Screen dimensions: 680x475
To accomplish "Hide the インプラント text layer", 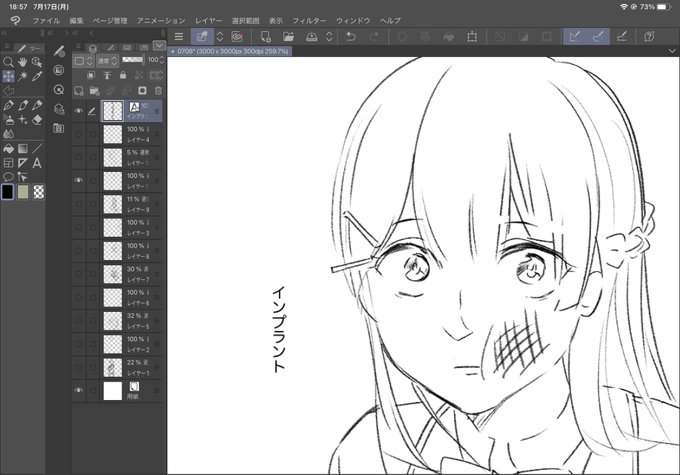I will click(x=78, y=111).
